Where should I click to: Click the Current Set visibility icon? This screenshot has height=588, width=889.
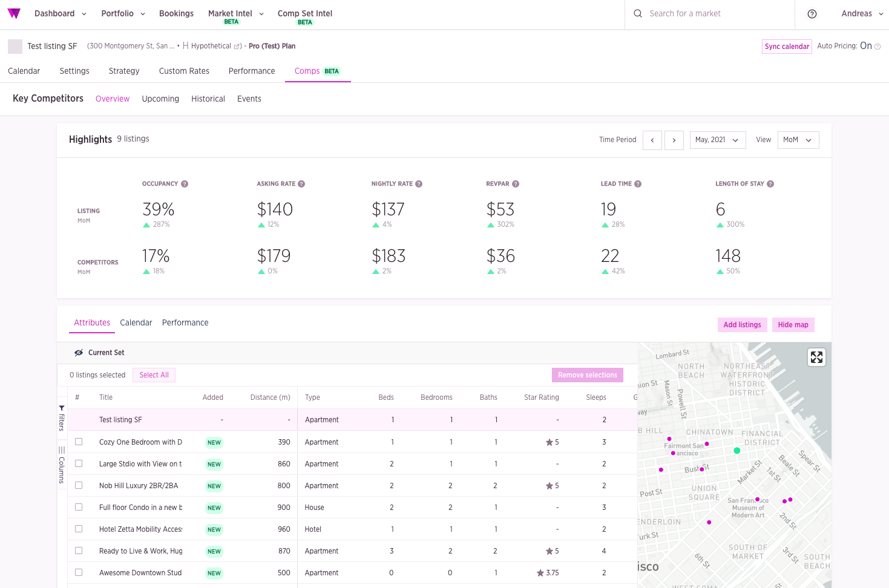click(x=79, y=353)
